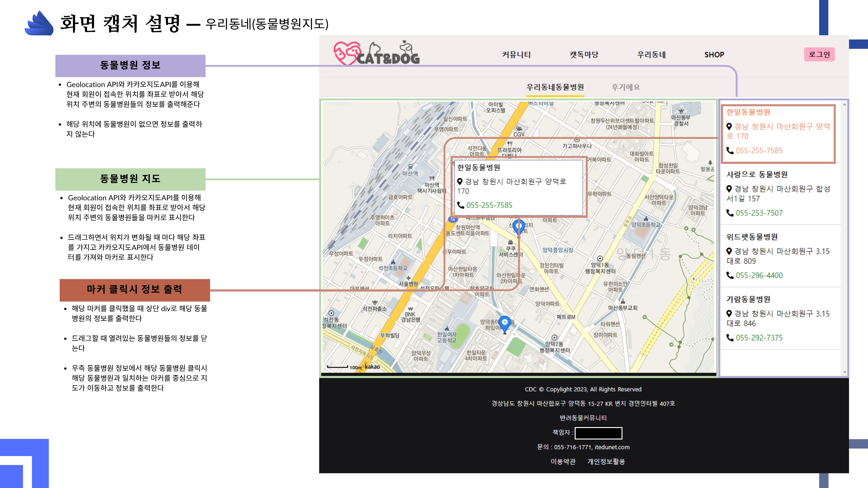The image size is (868, 488).
Task: Select 사랑으로 동물병원 in the hospital list
Action: pyautogui.click(x=757, y=174)
